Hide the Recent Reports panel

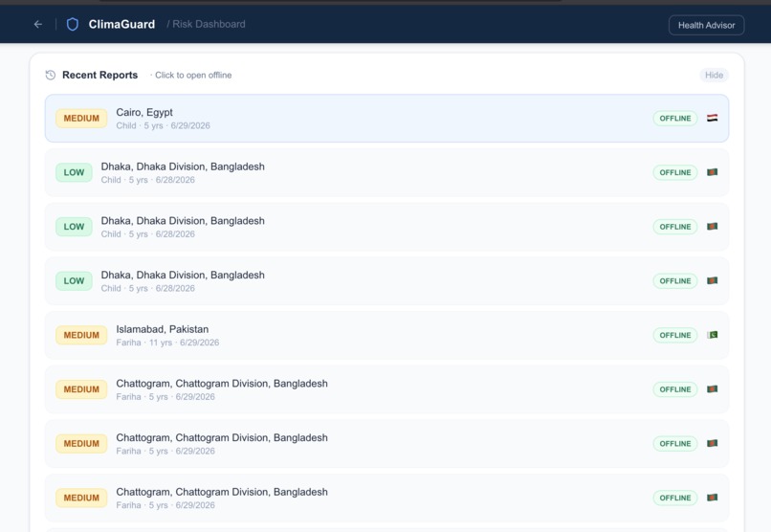point(714,76)
